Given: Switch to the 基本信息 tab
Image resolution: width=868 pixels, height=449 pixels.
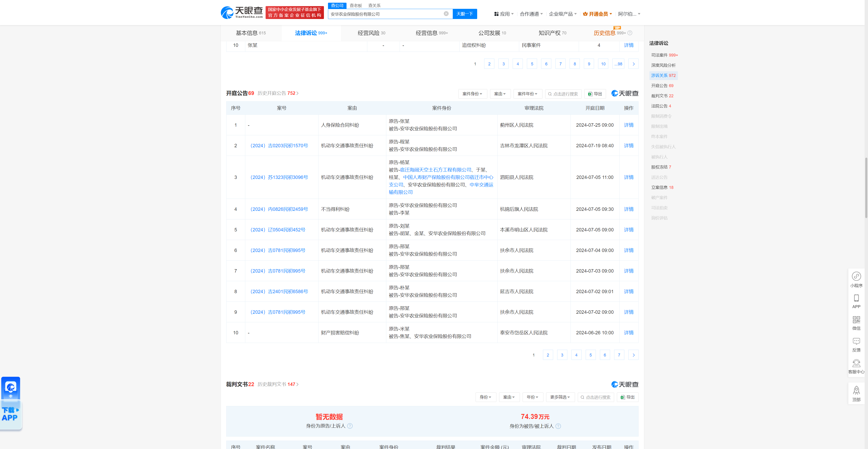Looking at the screenshot, I should (251, 33).
